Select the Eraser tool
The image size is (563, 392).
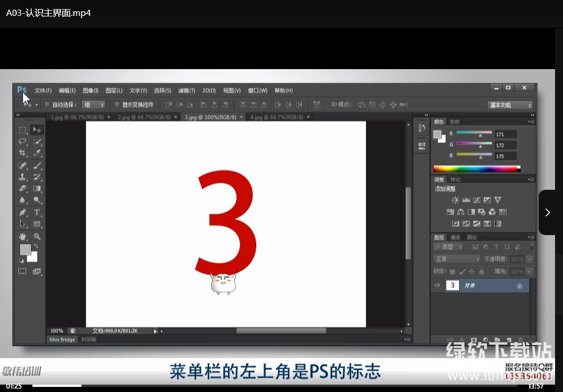click(x=23, y=189)
